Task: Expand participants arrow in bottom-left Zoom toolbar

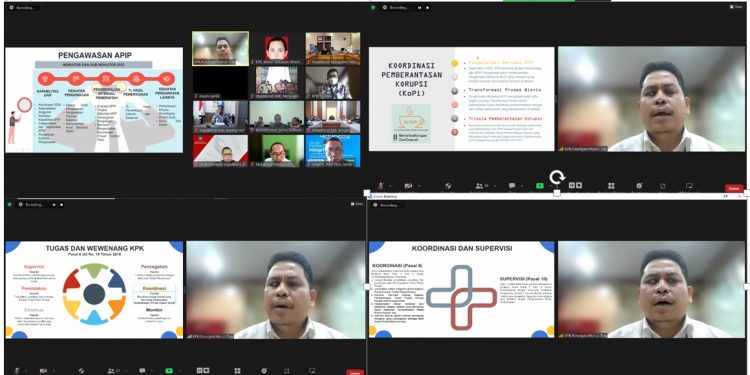Action: (x=126, y=371)
